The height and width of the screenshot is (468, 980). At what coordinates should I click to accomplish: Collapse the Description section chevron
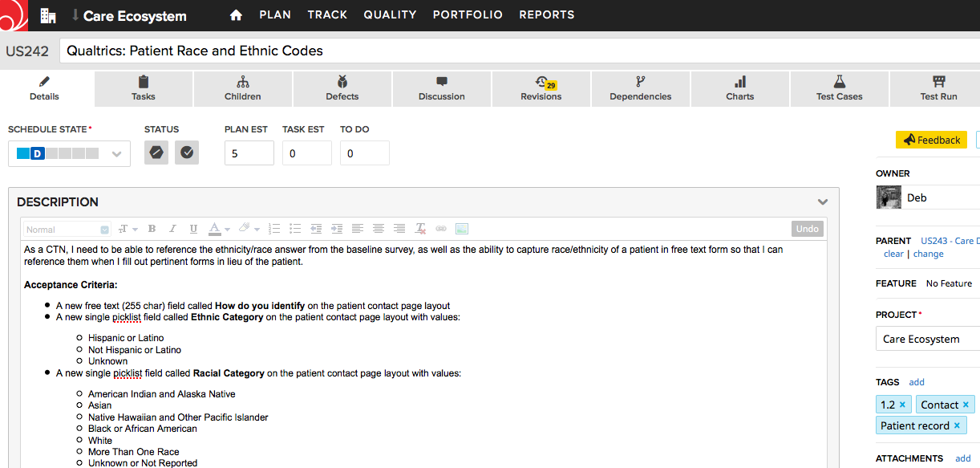pos(822,202)
